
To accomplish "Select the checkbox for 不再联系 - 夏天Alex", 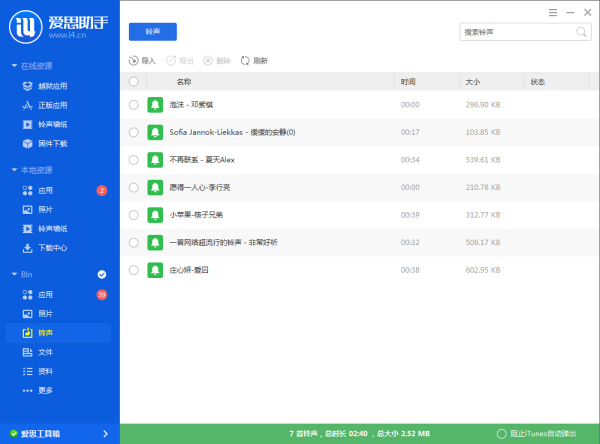I will 134,160.
